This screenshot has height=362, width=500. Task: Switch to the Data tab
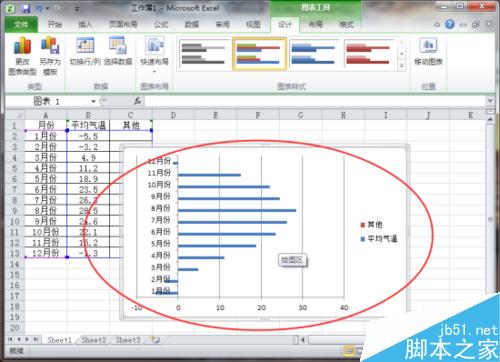[192, 24]
